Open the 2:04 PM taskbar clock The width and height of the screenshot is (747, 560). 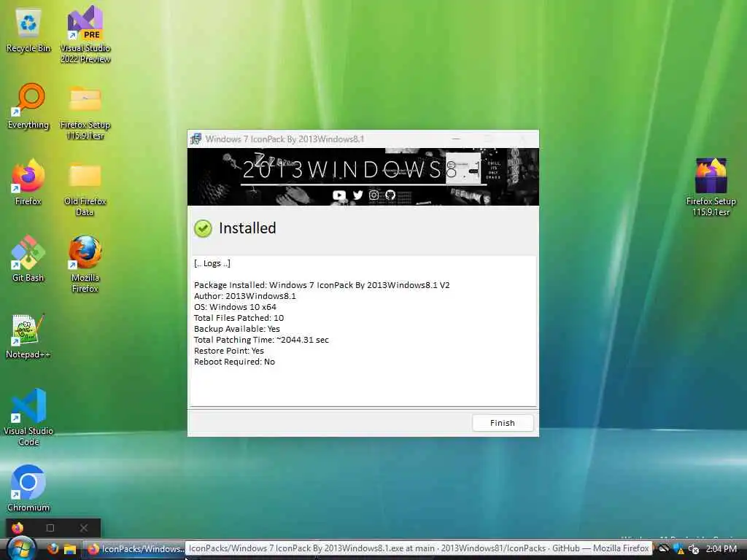(721, 548)
